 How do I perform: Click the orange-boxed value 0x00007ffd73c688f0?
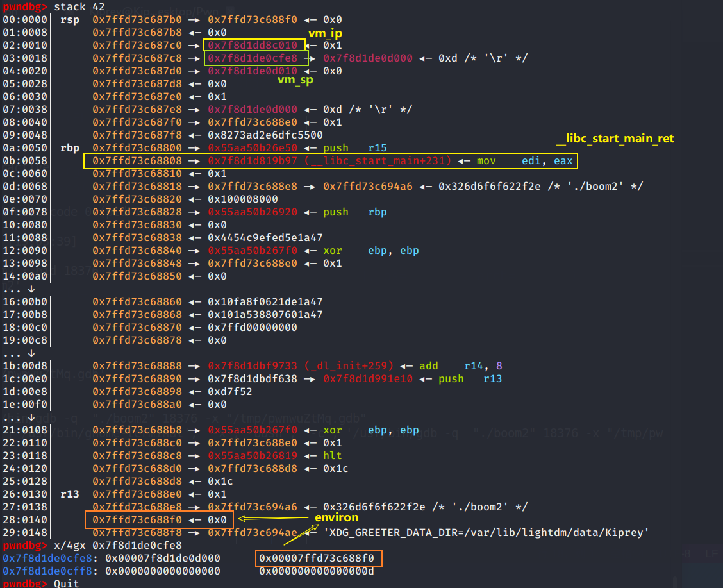[319, 559]
